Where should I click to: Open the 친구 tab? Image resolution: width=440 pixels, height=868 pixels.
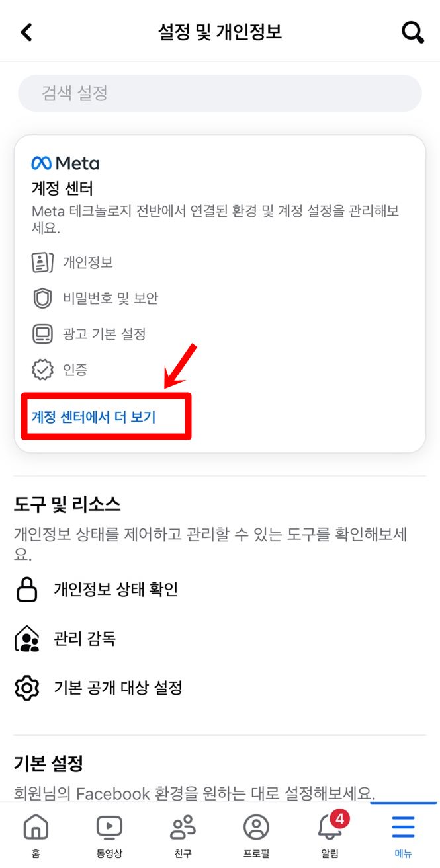click(x=183, y=836)
